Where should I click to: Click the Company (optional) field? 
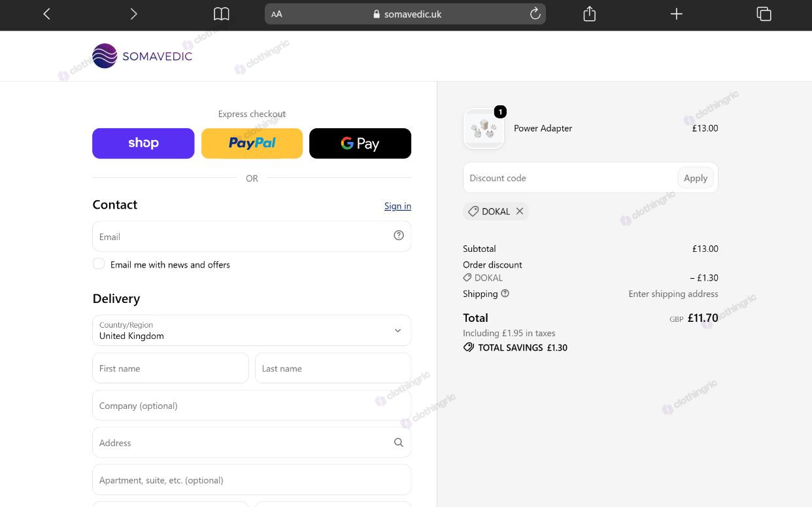point(252,406)
